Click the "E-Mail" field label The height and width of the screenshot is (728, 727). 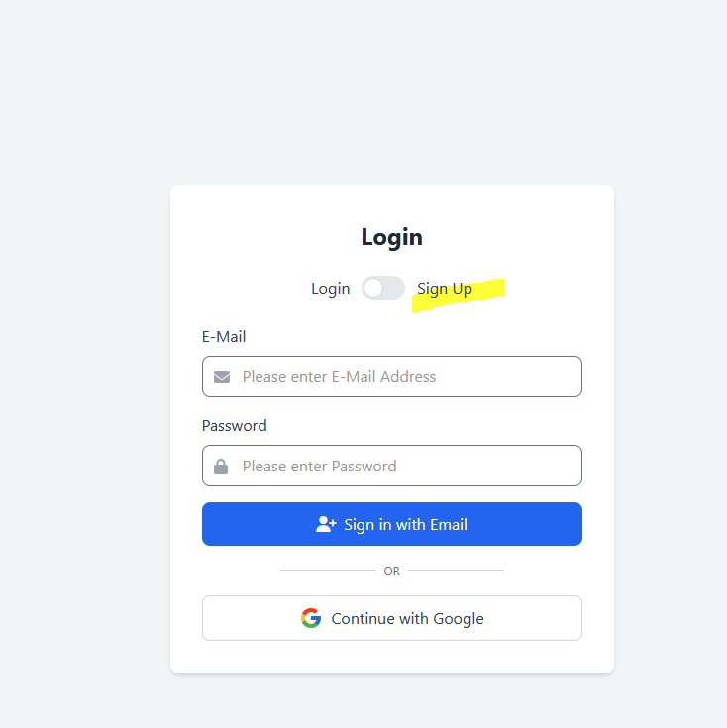coord(224,337)
